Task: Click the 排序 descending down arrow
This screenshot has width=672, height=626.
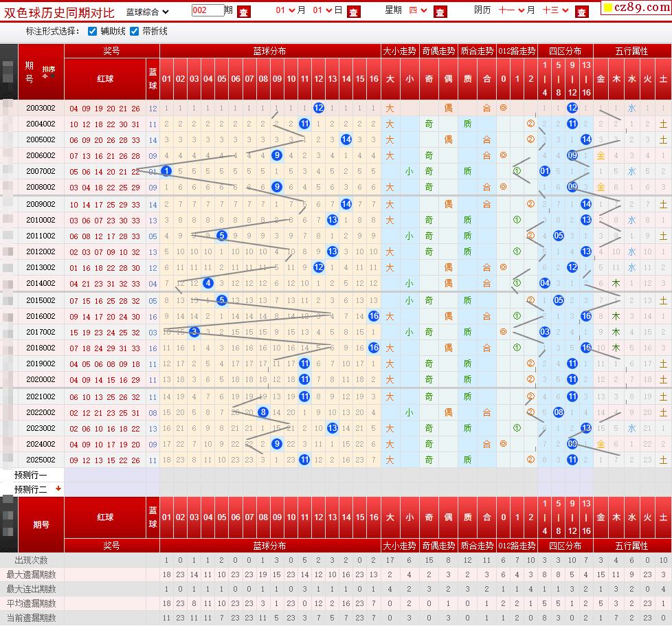Action: pyautogui.click(x=53, y=76)
